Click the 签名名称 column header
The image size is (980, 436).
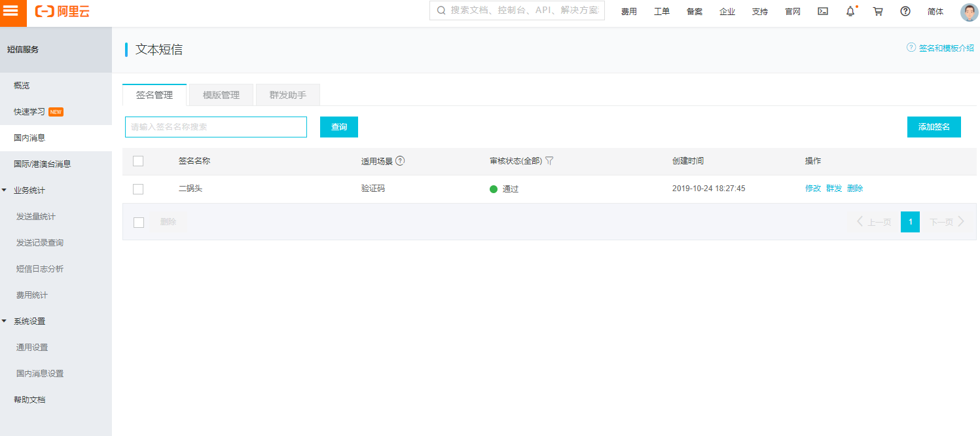click(x=194, y=161)
